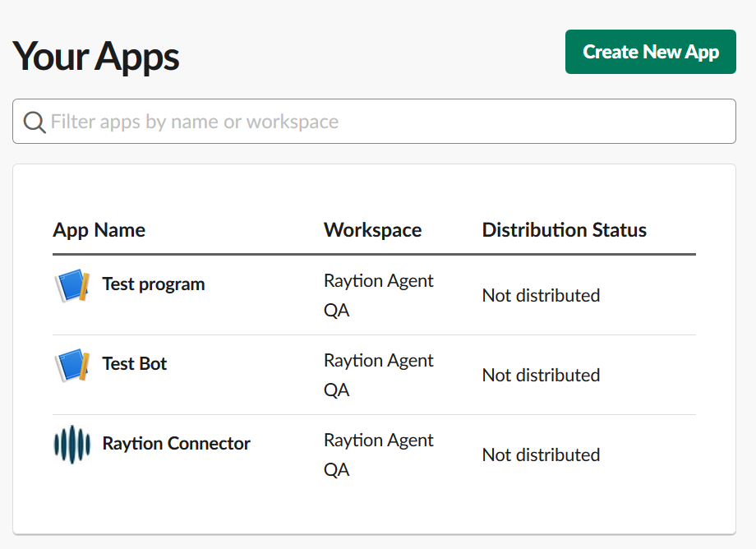Click Raytion Connector's Not distributed status
756x549 pixels.
[541, 454]
